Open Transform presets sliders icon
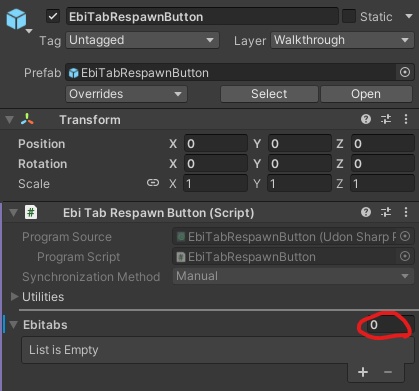The width and height of the screenshot is (419, 391). [x=386, y=119]
